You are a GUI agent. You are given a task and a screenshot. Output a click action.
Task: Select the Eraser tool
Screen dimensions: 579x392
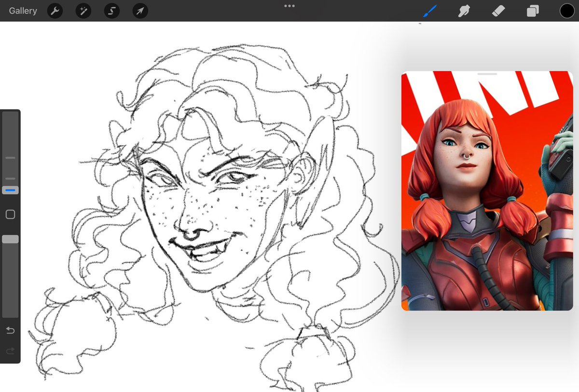(498, 11)
